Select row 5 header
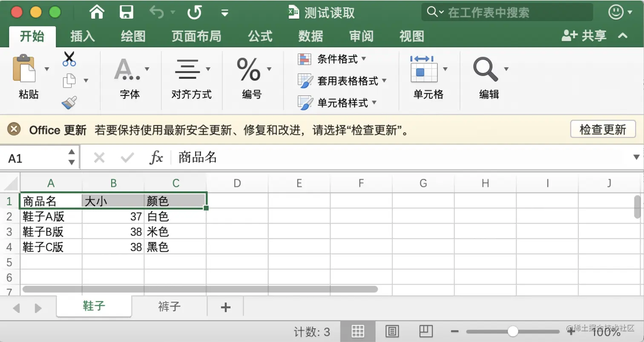644x342 pixels. 9,262
